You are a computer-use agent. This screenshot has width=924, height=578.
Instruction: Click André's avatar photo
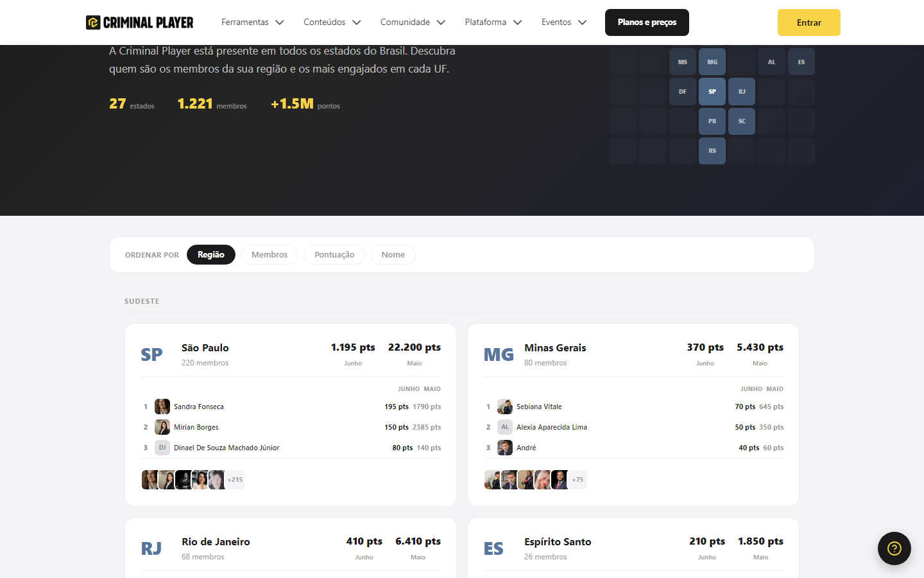point(505,448)
